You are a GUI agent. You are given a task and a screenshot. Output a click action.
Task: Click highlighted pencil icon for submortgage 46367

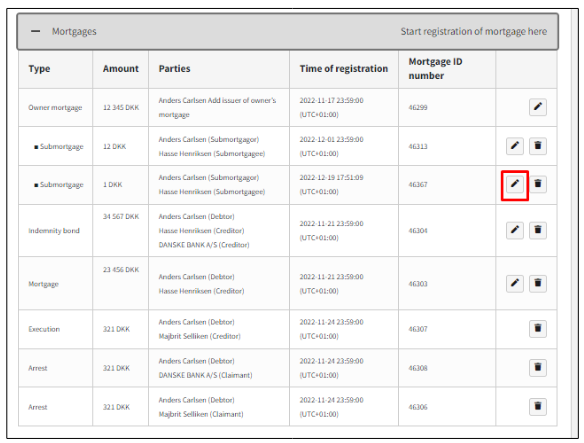[x=515, y=184]
